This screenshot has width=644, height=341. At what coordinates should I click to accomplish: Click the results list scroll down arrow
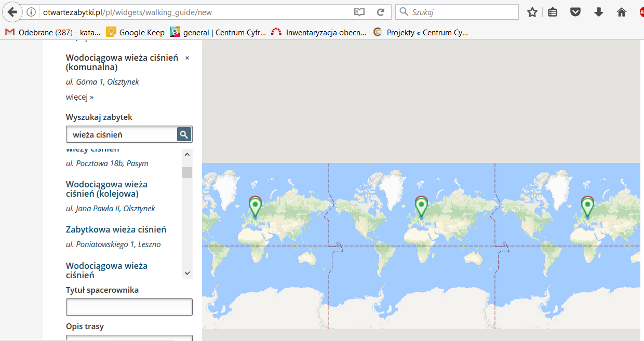click(187, 273)
